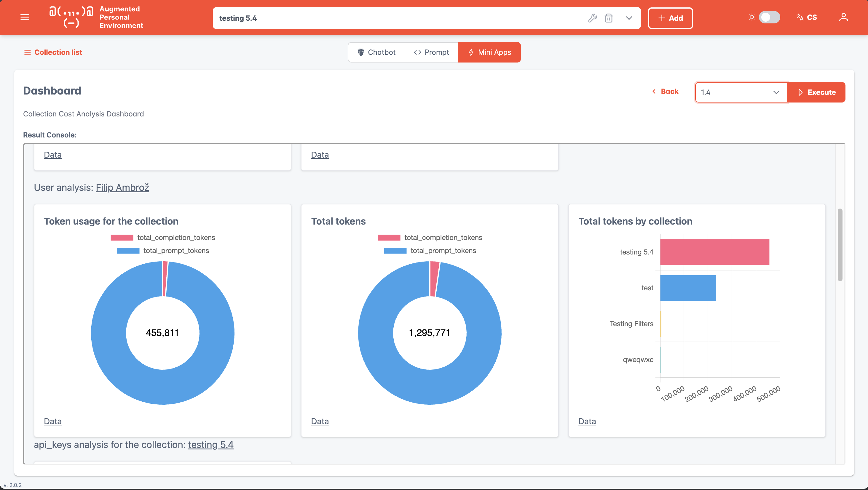Expand the testing 5.4 collection dropdown
This screenshot has width=868, height=490.
(629, 18)
